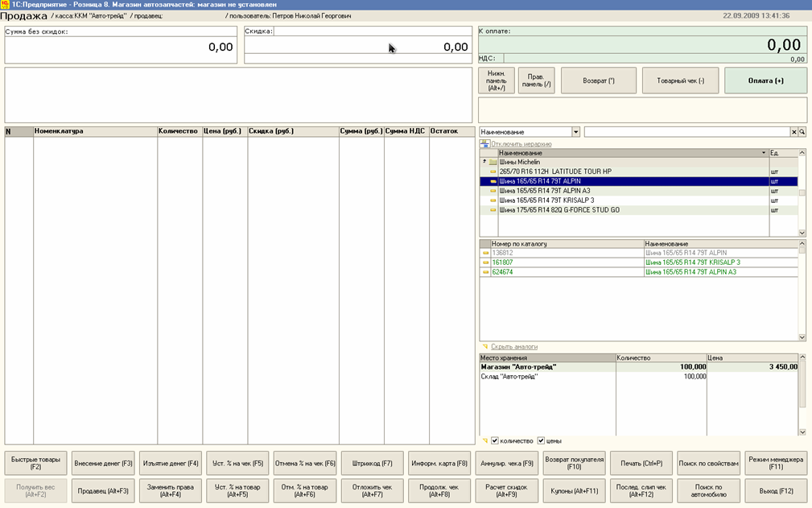Open 'Быстрые товары (F2)'
The width and height of the screenshot is (812, 508).
point(35,463)
